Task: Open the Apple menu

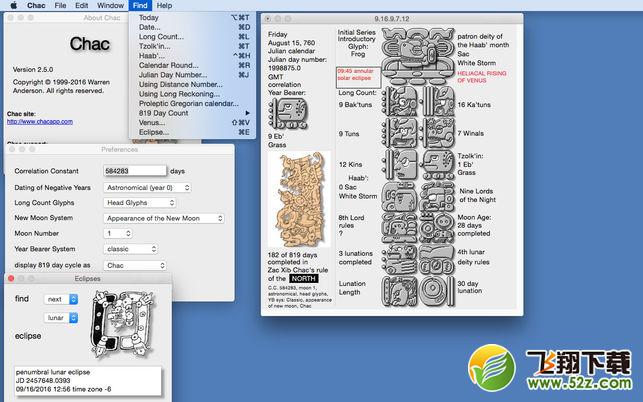Action: (14, 5)
